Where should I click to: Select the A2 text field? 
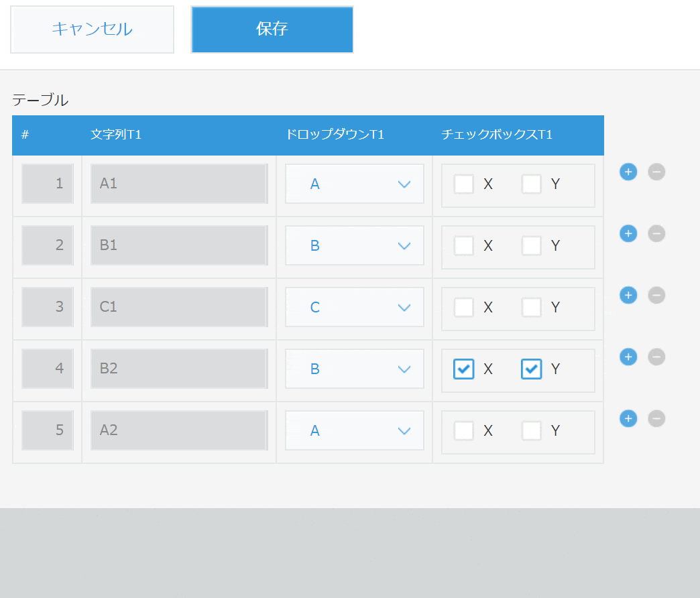click(x=179, y=430)
